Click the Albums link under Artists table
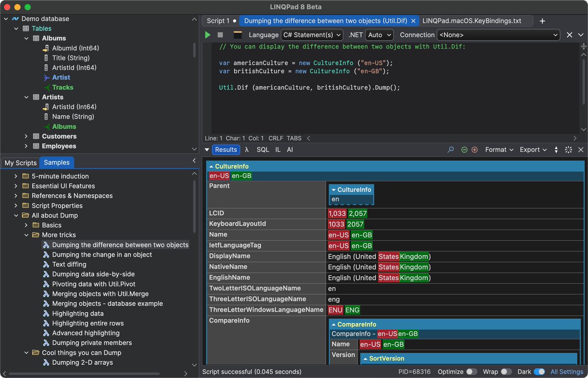 click(64, 126)
